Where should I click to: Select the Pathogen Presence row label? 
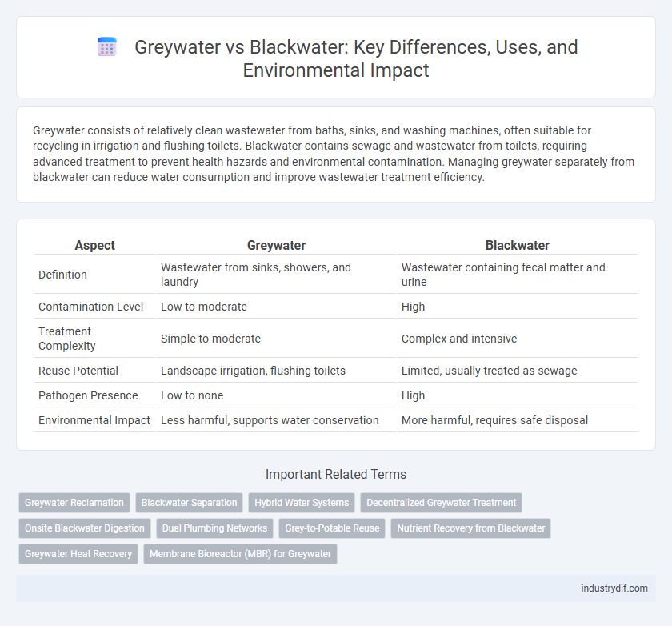click(x=88, y=395)
